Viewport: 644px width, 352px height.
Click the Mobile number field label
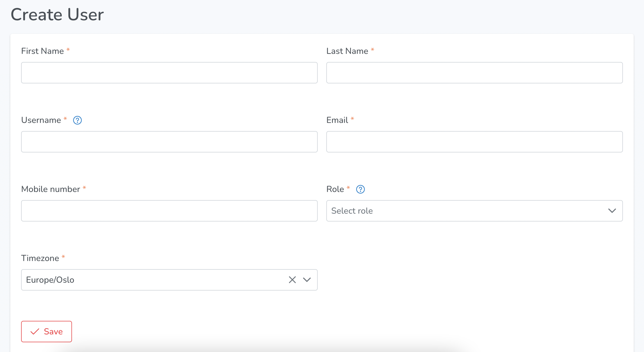click(x=51, y=189)
